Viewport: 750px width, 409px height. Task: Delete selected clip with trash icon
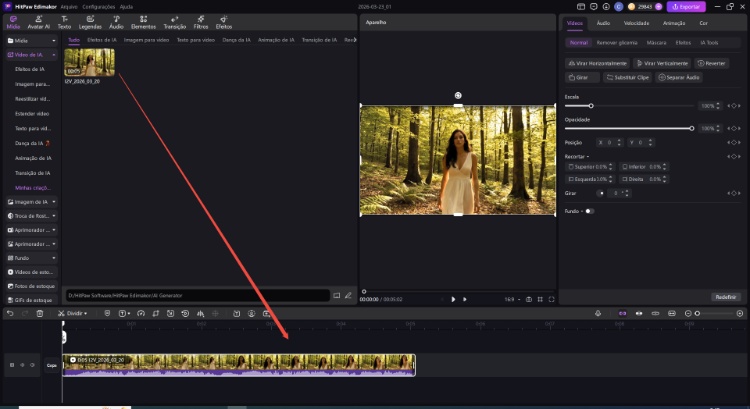(x=40, y=313)
